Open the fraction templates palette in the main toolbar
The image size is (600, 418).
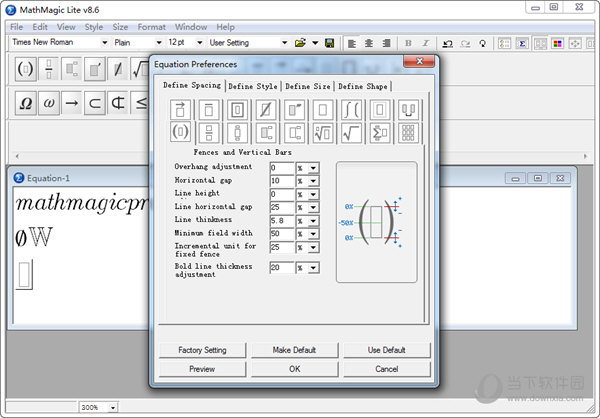click(49, 69)
